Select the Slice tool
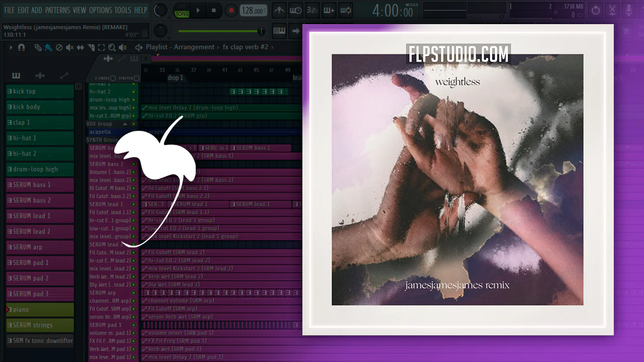Image resolution: width=644 pixels, height=362 pixels. point(91,48)
